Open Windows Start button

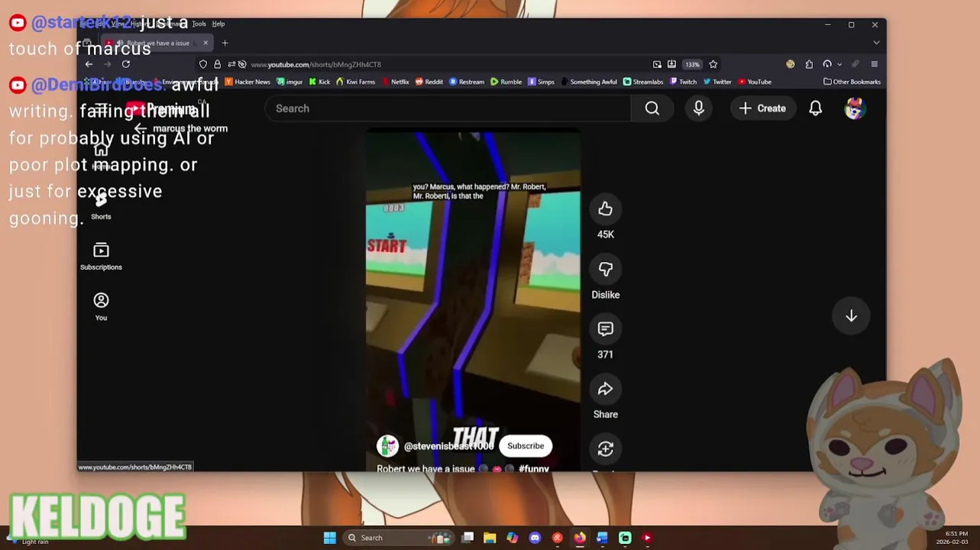tap(329, 538)
